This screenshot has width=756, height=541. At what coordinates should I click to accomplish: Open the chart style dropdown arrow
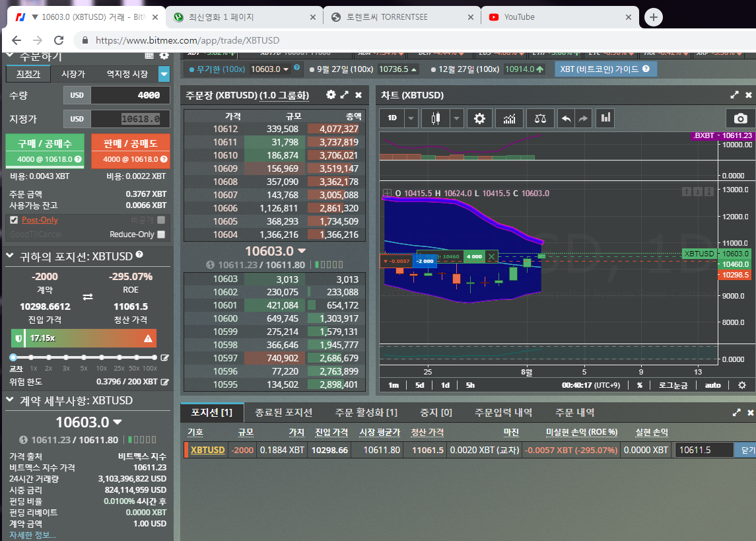click(456, 118)
